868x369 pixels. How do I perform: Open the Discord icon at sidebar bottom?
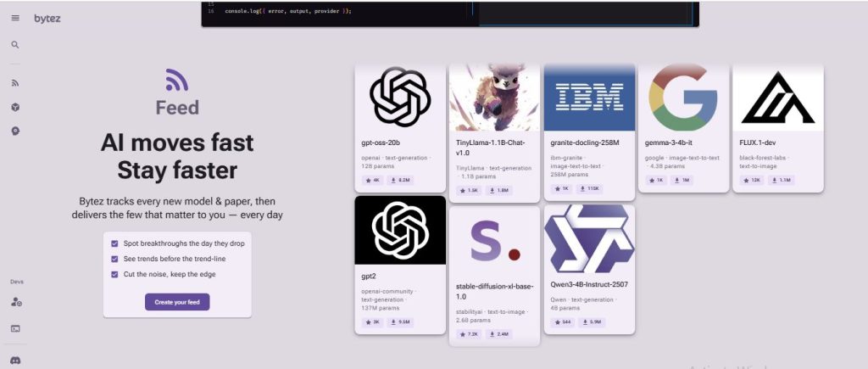(x=15, y=360)
